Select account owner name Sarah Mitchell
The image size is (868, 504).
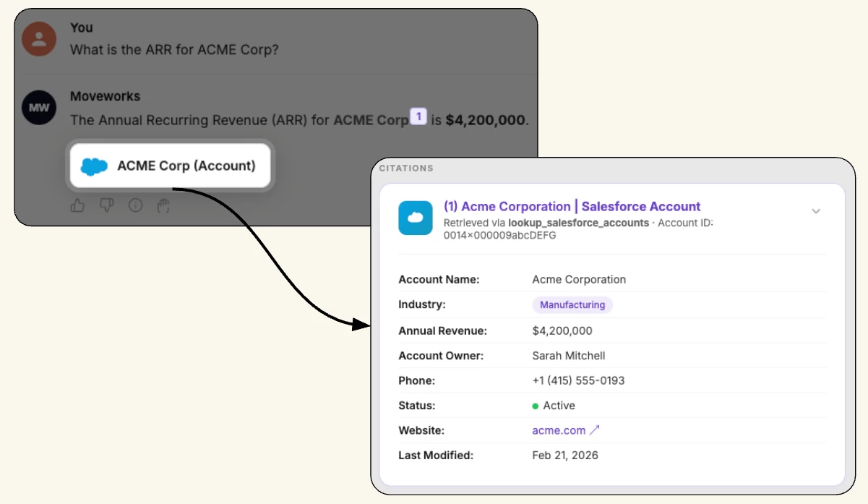[569, 356]
